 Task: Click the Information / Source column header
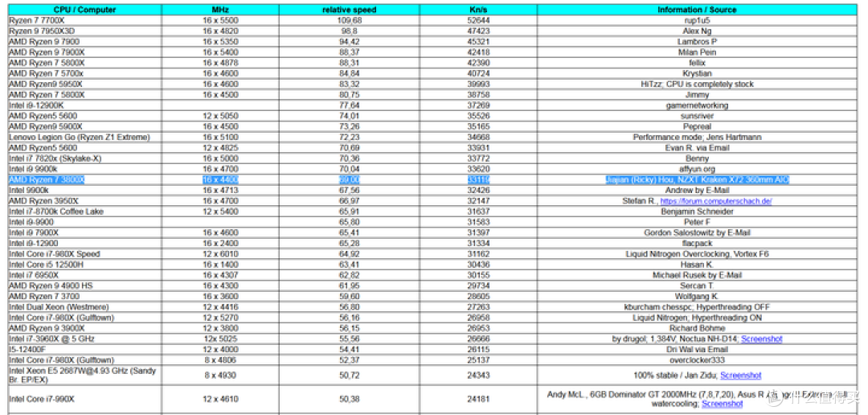pos(697,10)
